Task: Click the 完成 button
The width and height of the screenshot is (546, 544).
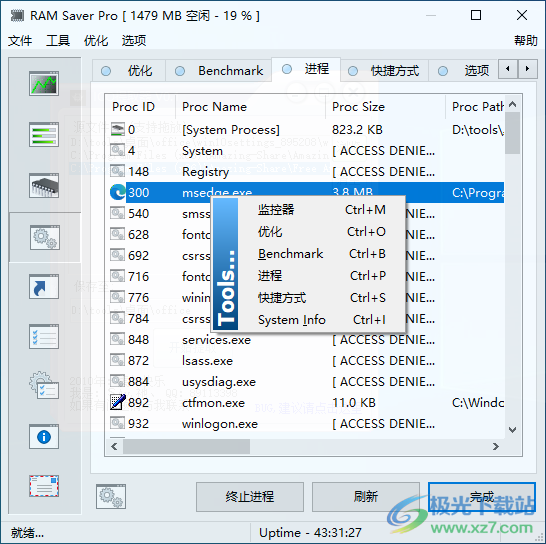Action: (482, 497)
